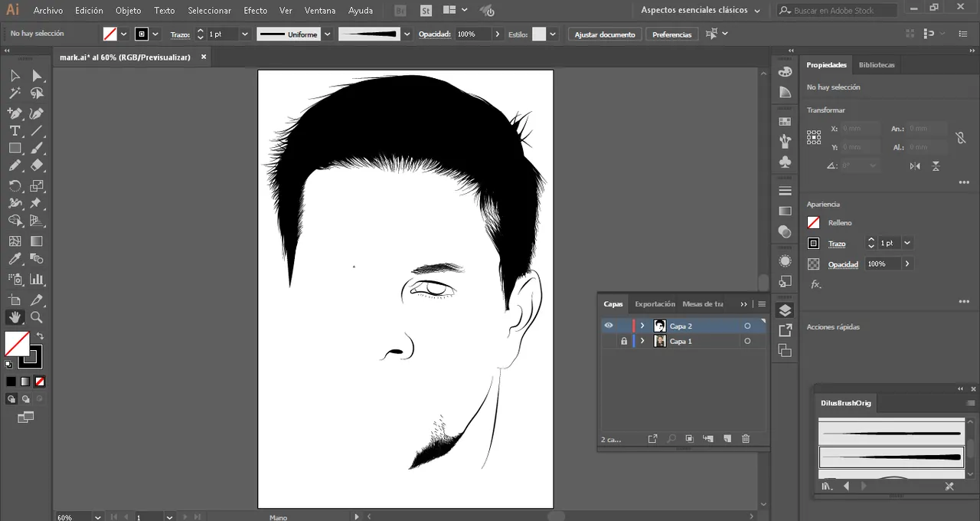Click the Fill swatch in toolbox
This screenshot has height=521, width=980.
(17, 343)
